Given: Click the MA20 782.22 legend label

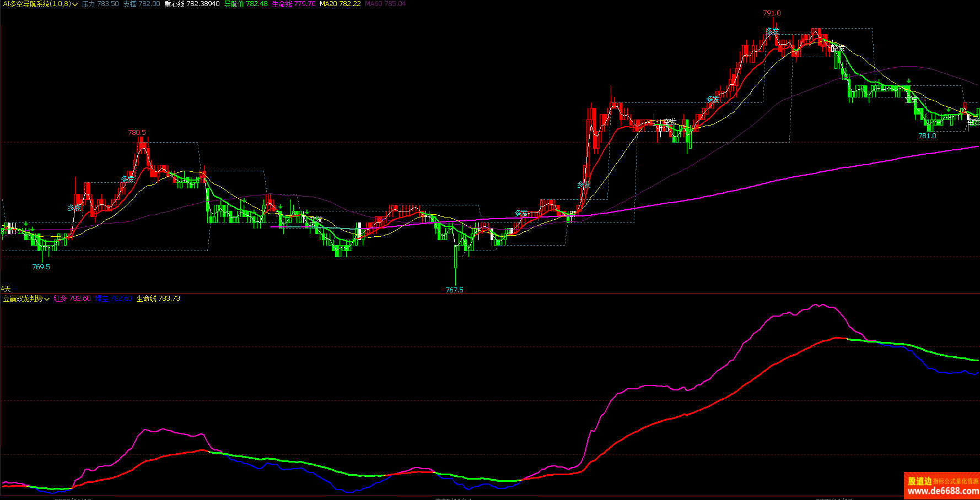Looking at the screenshot, I should click(x=340, y=4).
